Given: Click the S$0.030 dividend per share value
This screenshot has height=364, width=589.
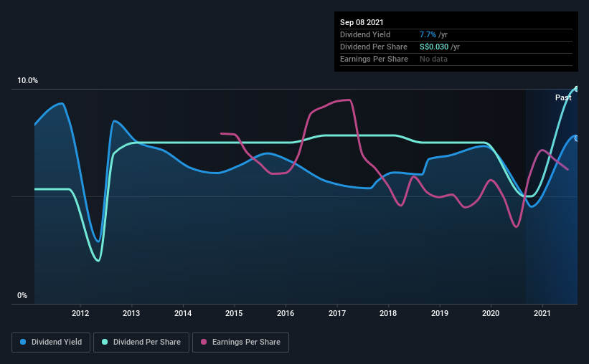Looking at the screenshot, I should [x=434, y=47].
